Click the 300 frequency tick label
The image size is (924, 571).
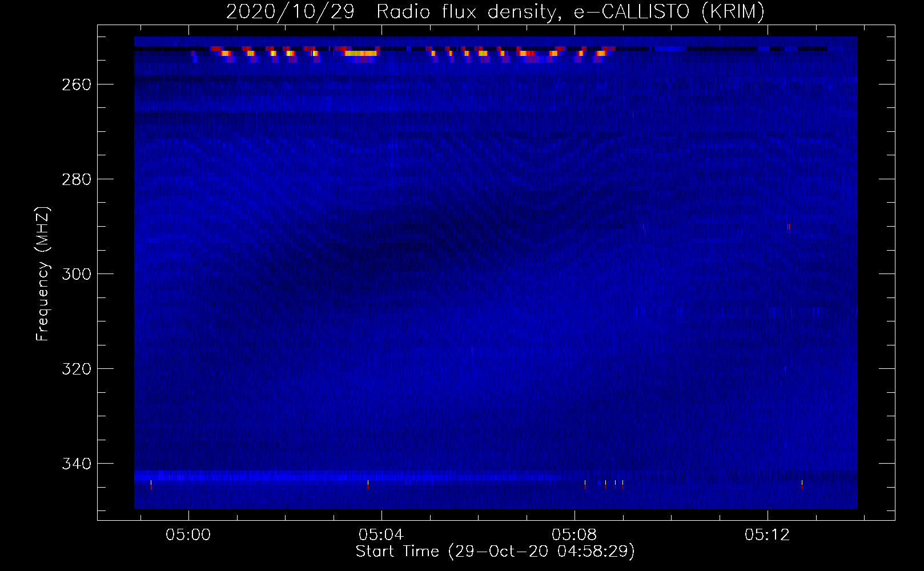pos(77,274)
